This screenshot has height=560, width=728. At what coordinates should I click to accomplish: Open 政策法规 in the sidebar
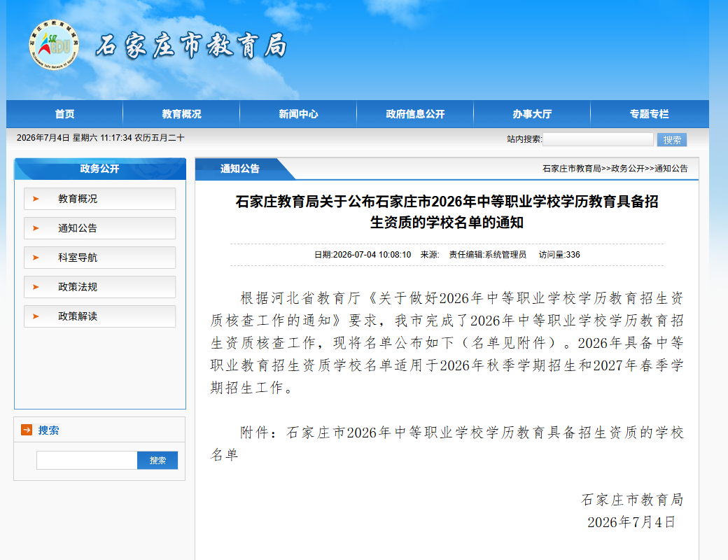[100, 287]
